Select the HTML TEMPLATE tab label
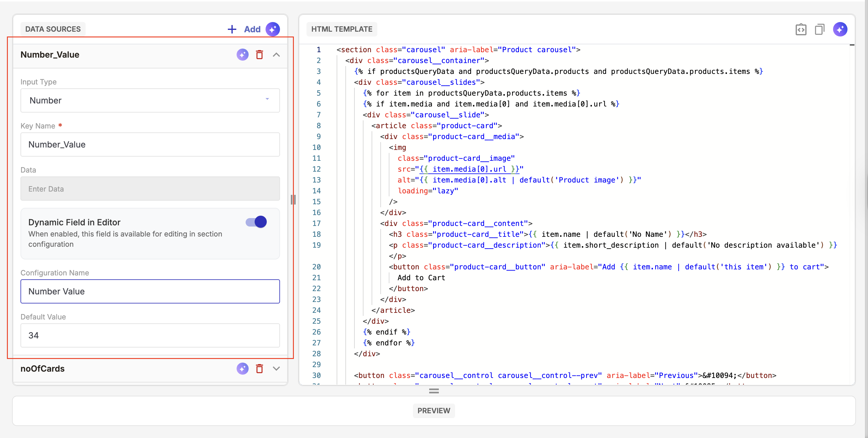Screen dimensions: 868x438 click(341, 29)
